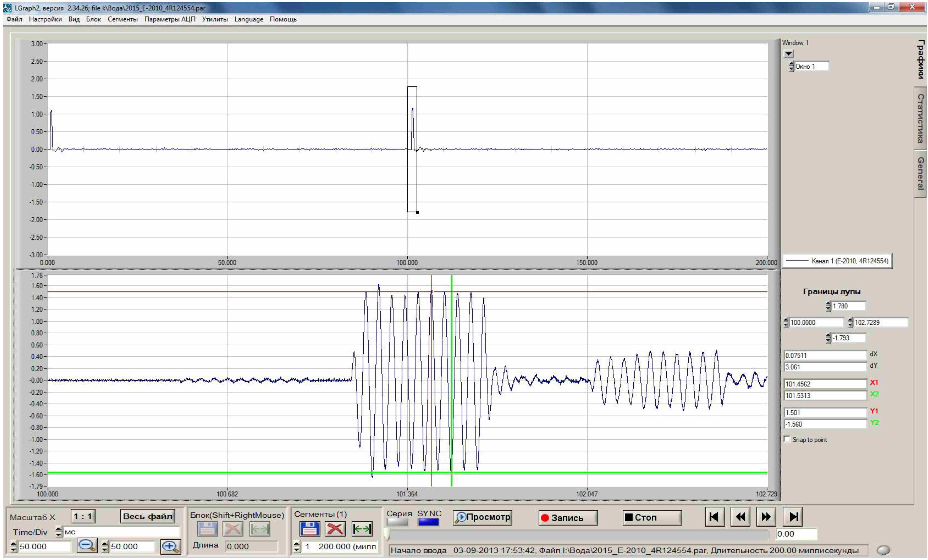Click stepper for upper bound 1.780
928x560 pixels.
point(828,306)
